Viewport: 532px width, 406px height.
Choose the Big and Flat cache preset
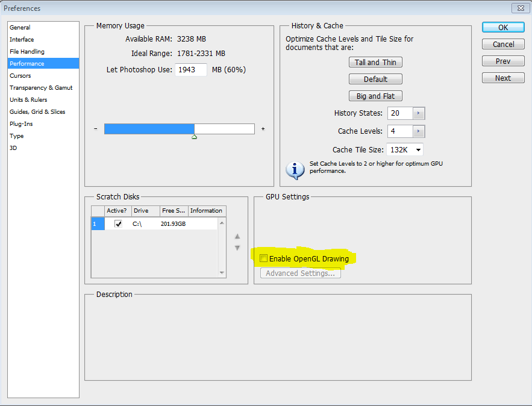pos(375,96)
